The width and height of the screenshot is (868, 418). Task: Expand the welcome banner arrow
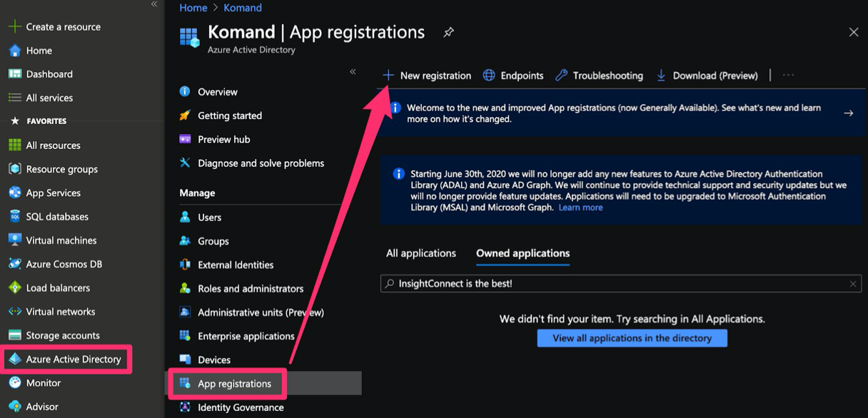848,113
